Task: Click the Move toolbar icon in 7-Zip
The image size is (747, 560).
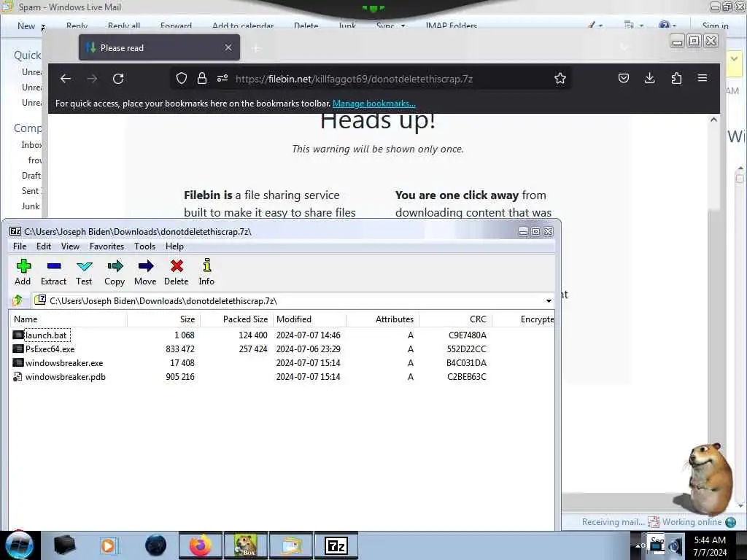Action: pos(145,272)
